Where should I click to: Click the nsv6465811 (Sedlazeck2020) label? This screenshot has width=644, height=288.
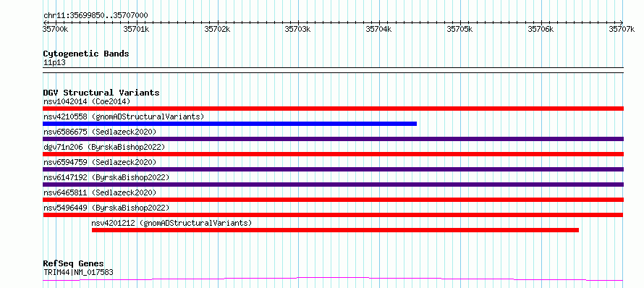(x=100, y=192)
